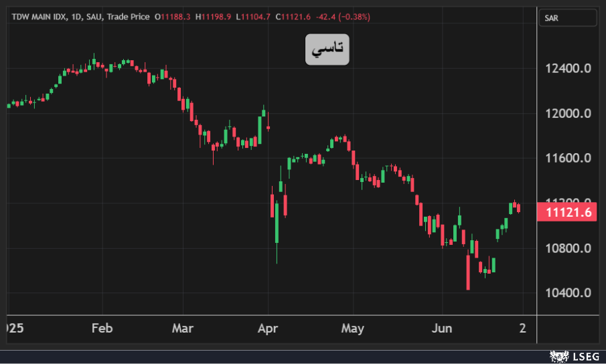Open the SAR currency selector
Image resolution: width=606 pixels, height=364 pixels.
tap(566, 18)
